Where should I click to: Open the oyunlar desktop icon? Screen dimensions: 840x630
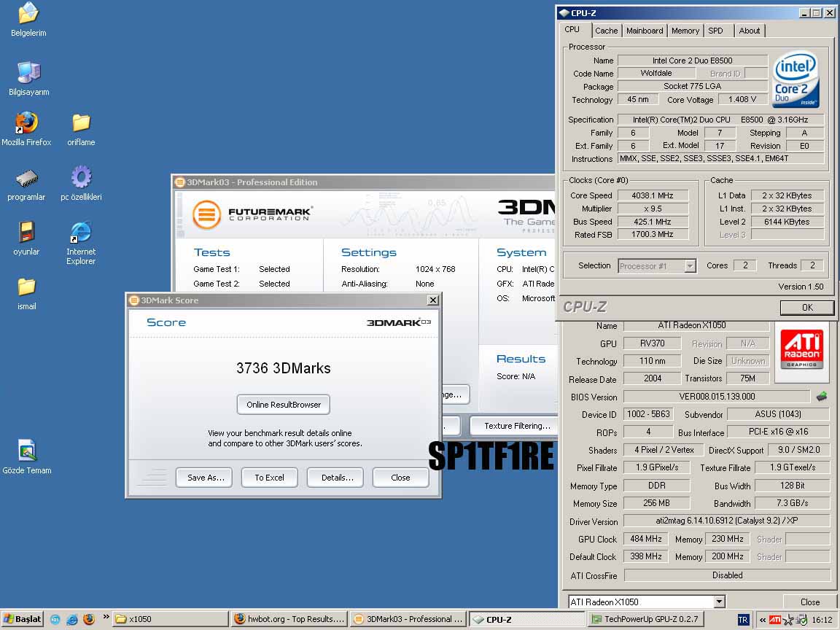[x=26, y=238]
